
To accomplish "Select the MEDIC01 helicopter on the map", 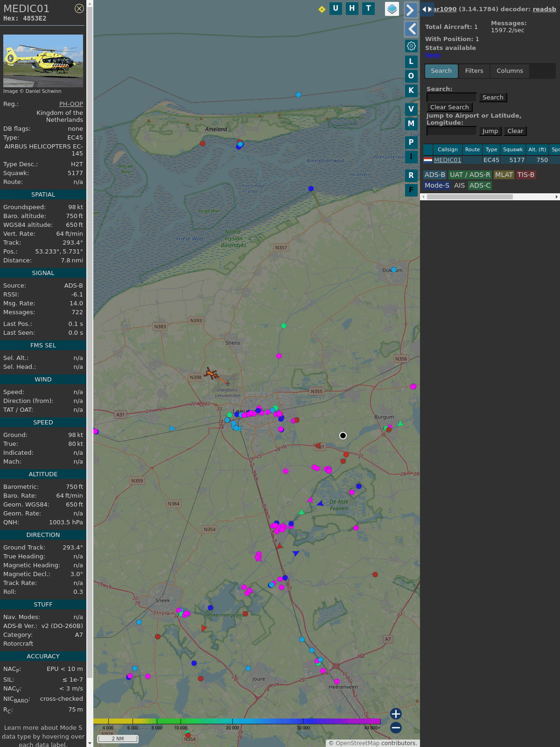I will click(x=212, y=373).
